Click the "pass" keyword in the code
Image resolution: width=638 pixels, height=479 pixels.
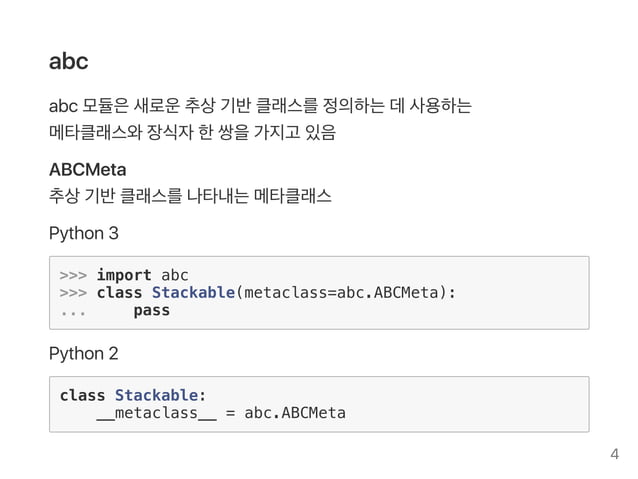pos(152,311)
